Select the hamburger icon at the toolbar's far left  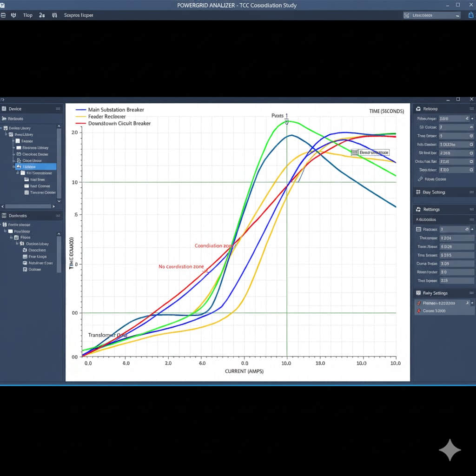pyautogui.click(x=4, y=15)
